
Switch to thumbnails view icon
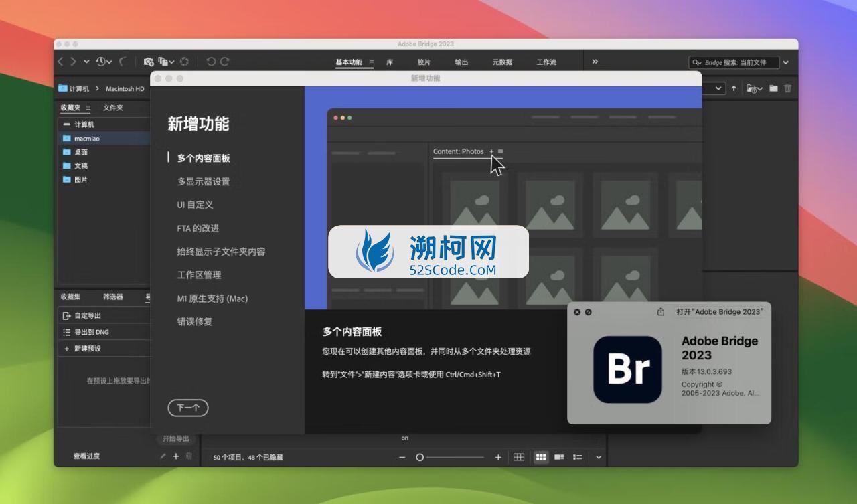click(541, 458)
